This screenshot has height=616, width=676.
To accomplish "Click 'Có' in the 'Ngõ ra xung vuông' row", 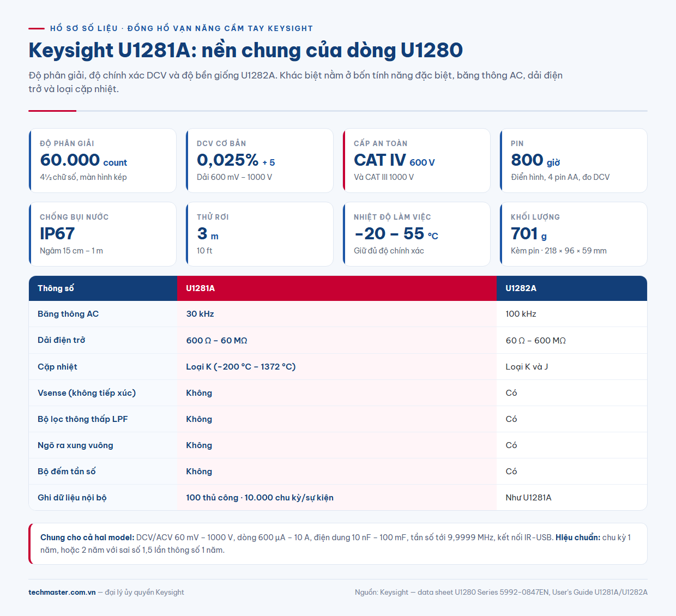I will coord(511,445).
